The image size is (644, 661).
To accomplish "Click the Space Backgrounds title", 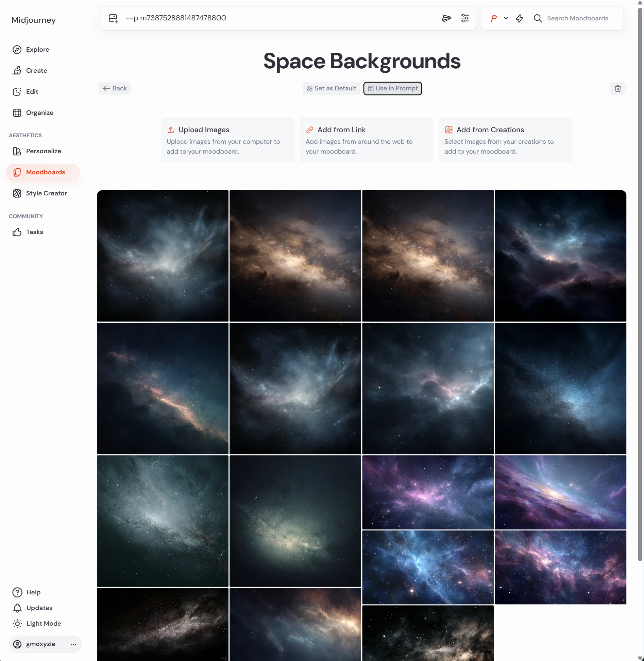I will click(362, 61).
